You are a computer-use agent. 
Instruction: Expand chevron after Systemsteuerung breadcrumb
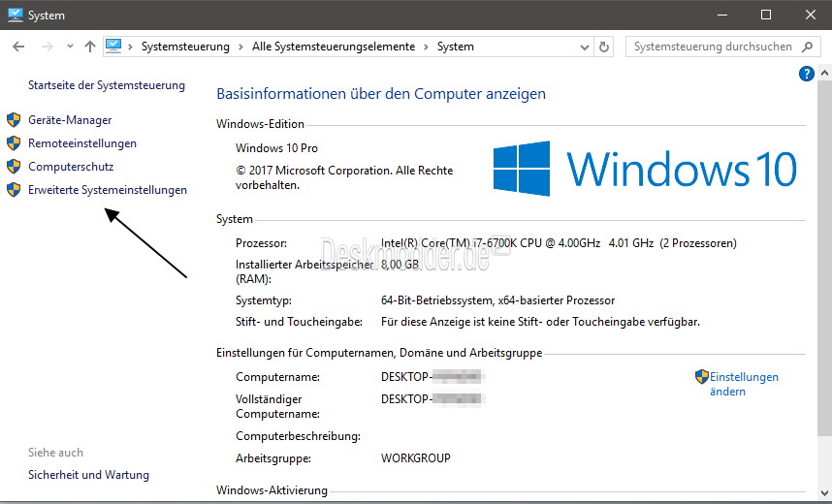pos(240,47)
